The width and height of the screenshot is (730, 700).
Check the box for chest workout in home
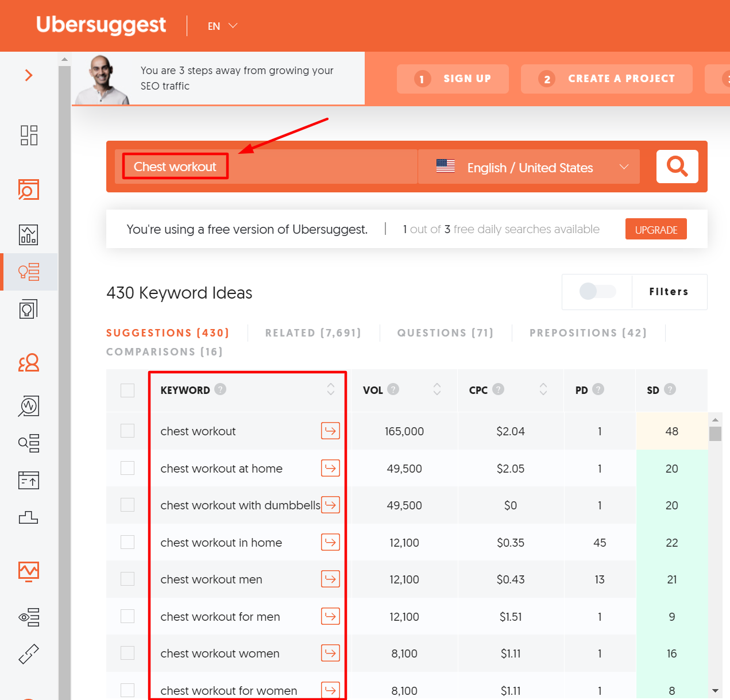[x=128, y=542]
